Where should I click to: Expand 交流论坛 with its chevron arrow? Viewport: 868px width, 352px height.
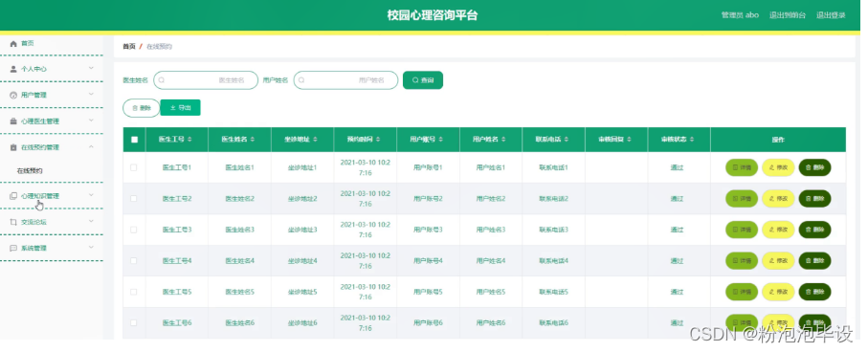pyautogui.click(x=91, y=221)
